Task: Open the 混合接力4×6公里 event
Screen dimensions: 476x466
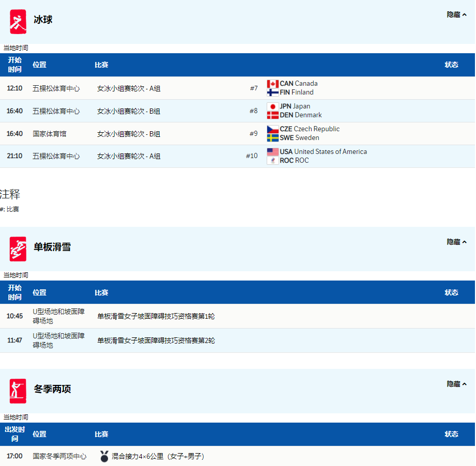Action: 158,456
